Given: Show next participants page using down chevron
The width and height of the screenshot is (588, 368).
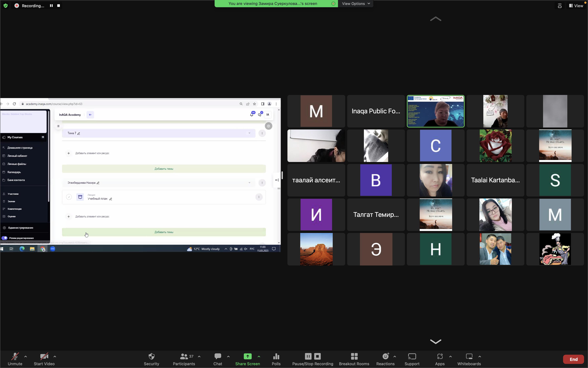Looking at the screenshot, I should coord(436,342).
